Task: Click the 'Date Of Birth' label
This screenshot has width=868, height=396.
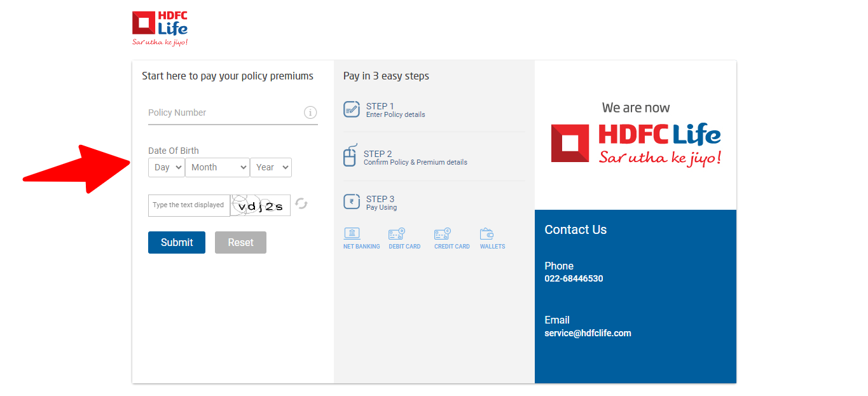Action: coord(174,151)
